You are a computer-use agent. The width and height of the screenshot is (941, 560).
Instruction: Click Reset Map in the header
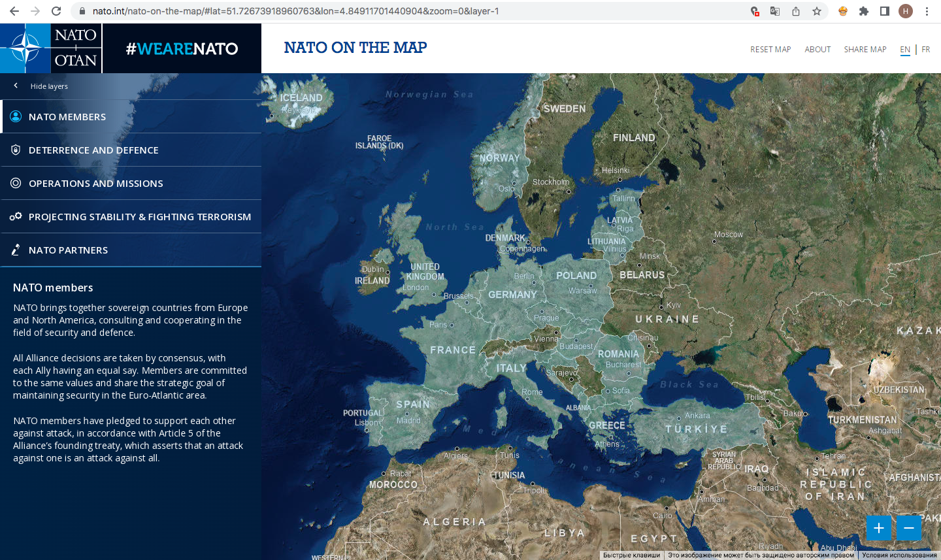click(x=770, y=50)
